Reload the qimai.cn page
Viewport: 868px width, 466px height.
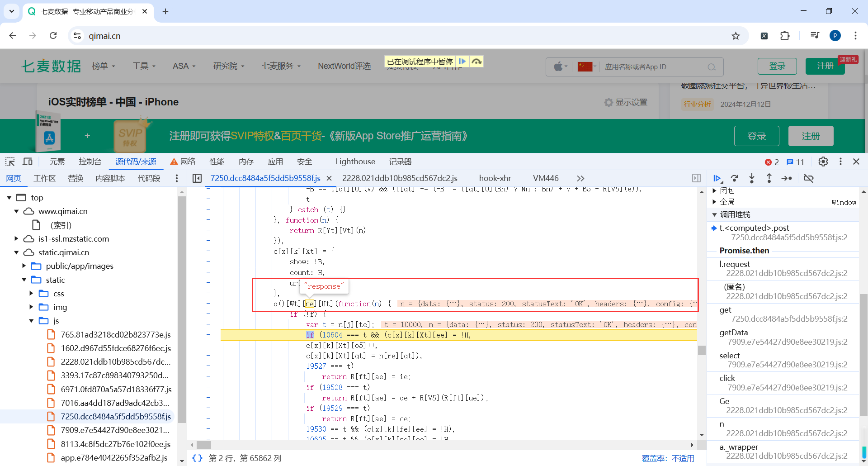coord(53,36)
